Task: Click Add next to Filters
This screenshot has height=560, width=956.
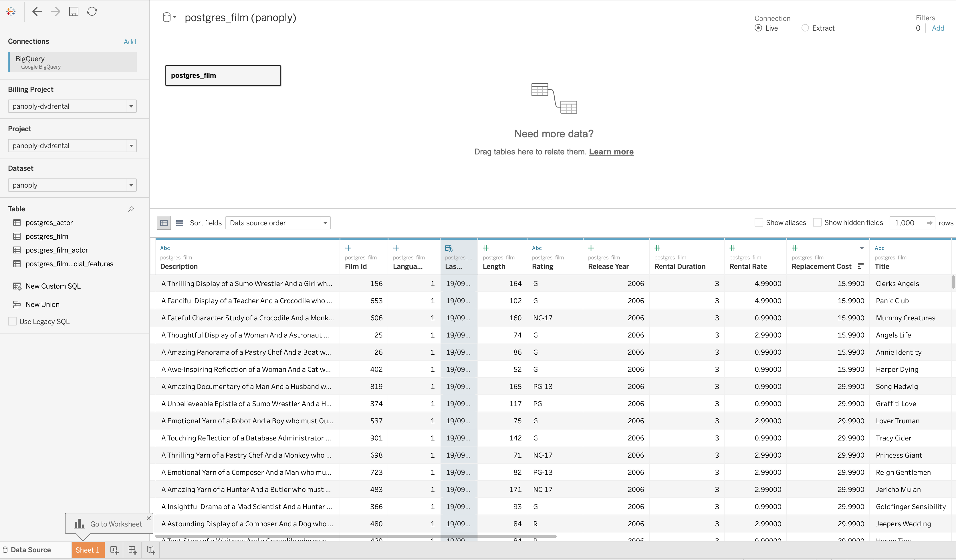Action: click(x=939, y=28)
